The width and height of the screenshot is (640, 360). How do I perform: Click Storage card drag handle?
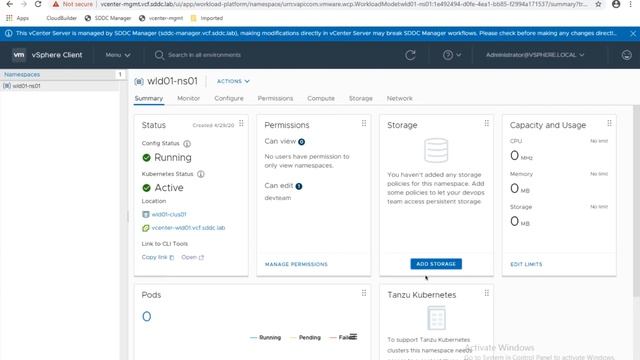pyautogui.click(x=487, y=123)
